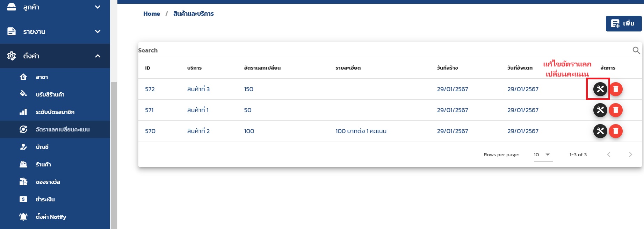Open the ร้านค้า menu item
Image resolution: width=644 pixels, height=229 pixels.
[55, 164]
